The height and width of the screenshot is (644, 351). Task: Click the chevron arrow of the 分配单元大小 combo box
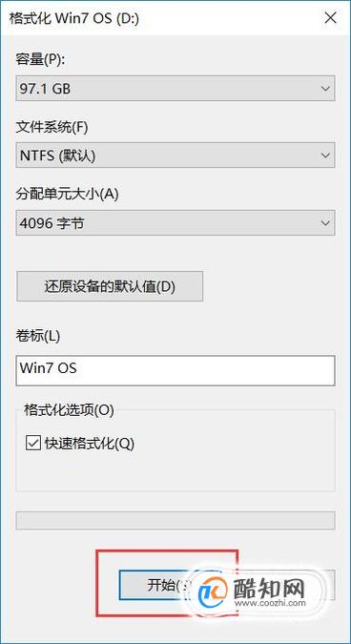coord(325,223)
